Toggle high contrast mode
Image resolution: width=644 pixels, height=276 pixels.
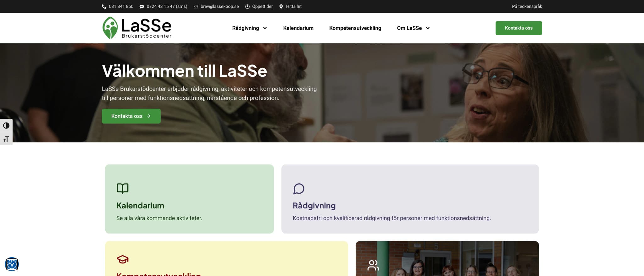click(6, 126)
